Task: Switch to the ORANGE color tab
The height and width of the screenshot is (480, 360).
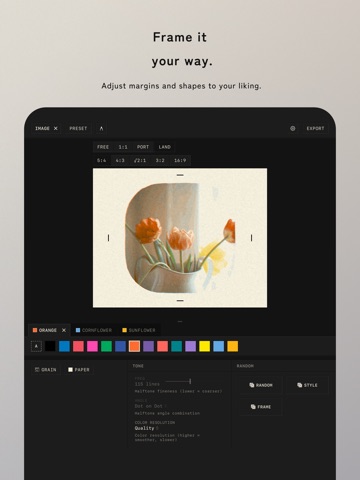Action: click(45, 330)
